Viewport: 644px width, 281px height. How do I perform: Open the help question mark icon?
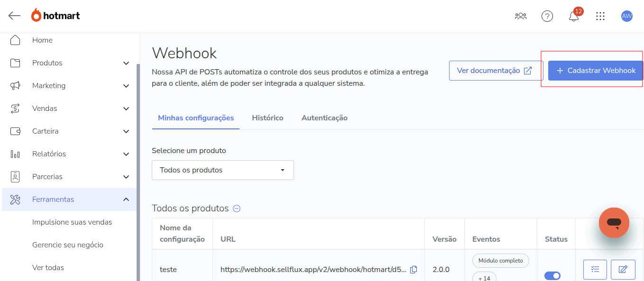pos(547,16)
